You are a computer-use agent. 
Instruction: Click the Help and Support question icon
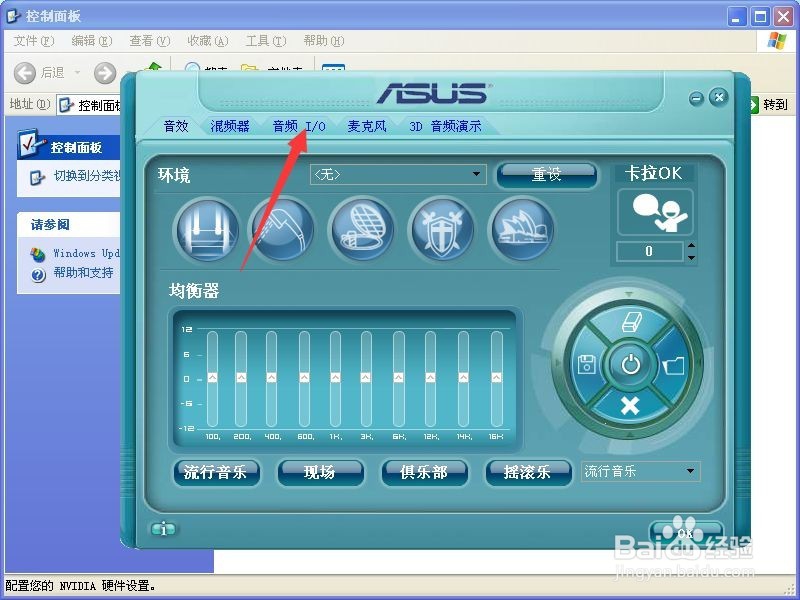tap(38, 275)
